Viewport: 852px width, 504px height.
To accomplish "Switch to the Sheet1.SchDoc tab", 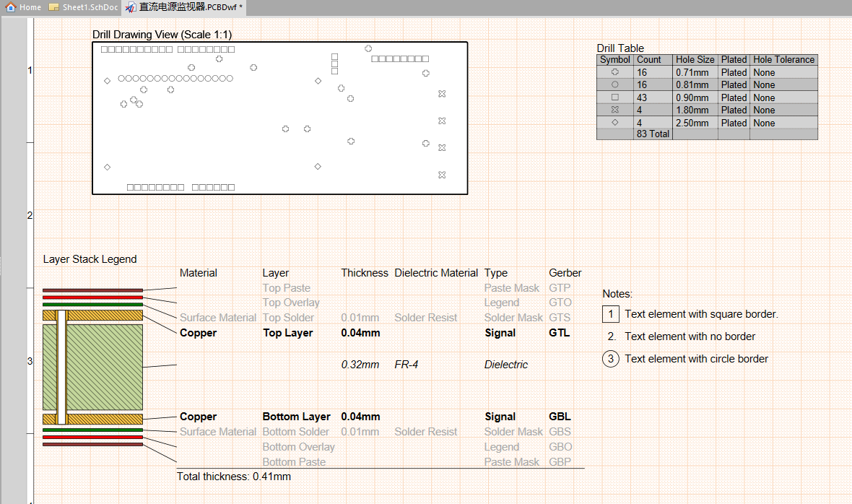I will 83,7.
